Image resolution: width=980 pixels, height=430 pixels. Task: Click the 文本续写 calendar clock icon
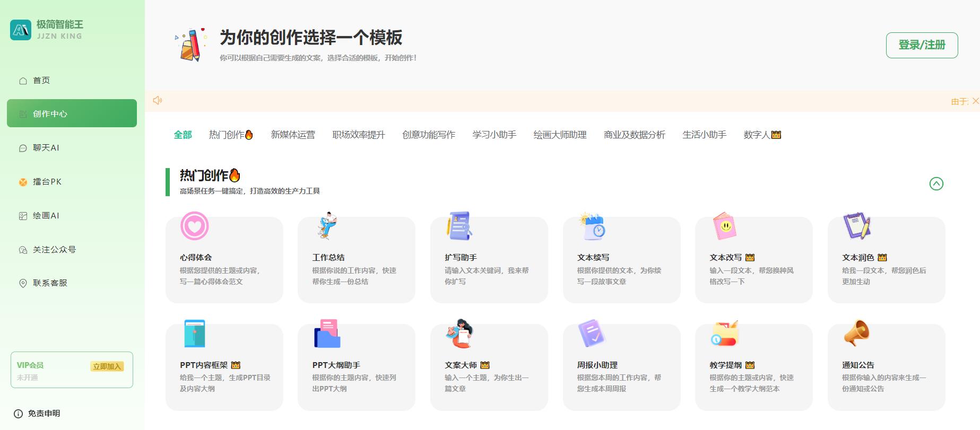(x=592, y=226)
